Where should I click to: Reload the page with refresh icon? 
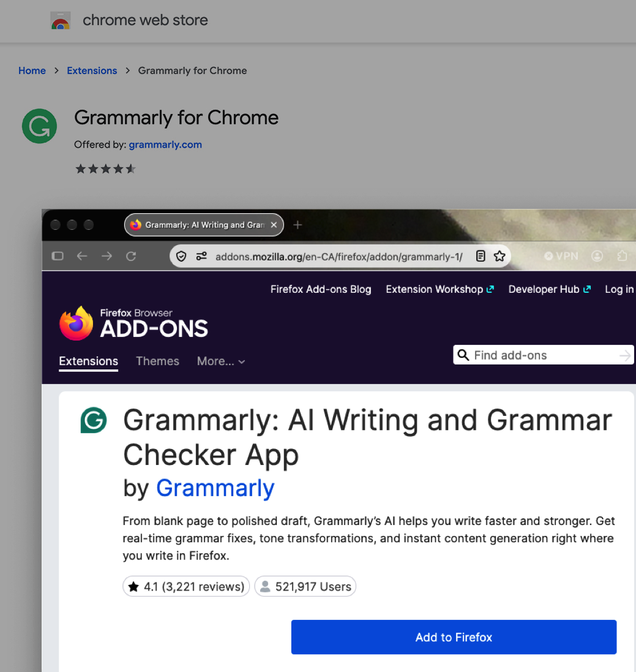click(131, 256)
